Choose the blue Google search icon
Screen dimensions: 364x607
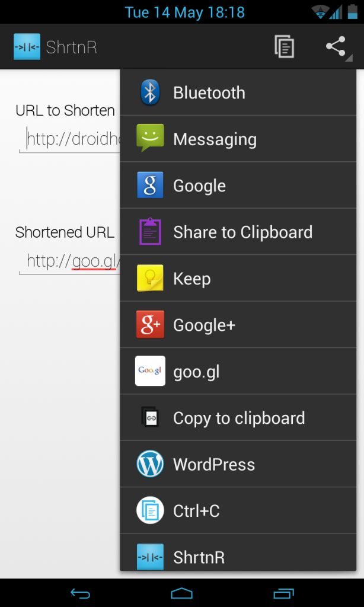[x=150, y=185]
